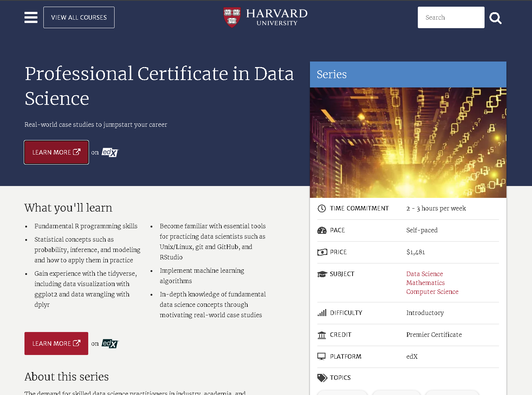Click the edX logo in the hero section
This screenshot has width=532, height=395.
pyautogui.click(x=110, y=152)
